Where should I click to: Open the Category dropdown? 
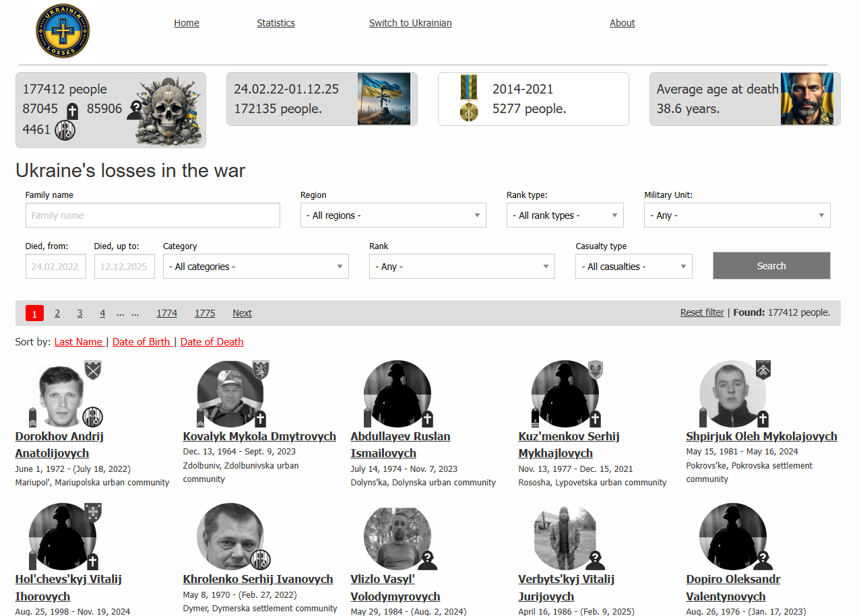tap(256, 267)
